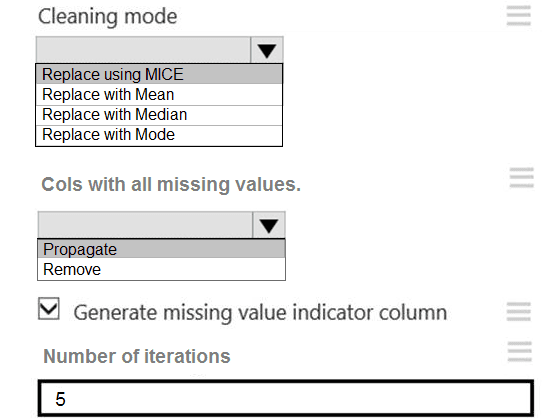Click the Number of iterations input field
Viewport: 544px width, 420px height.
pyautogui.click(x=286, y=398)
